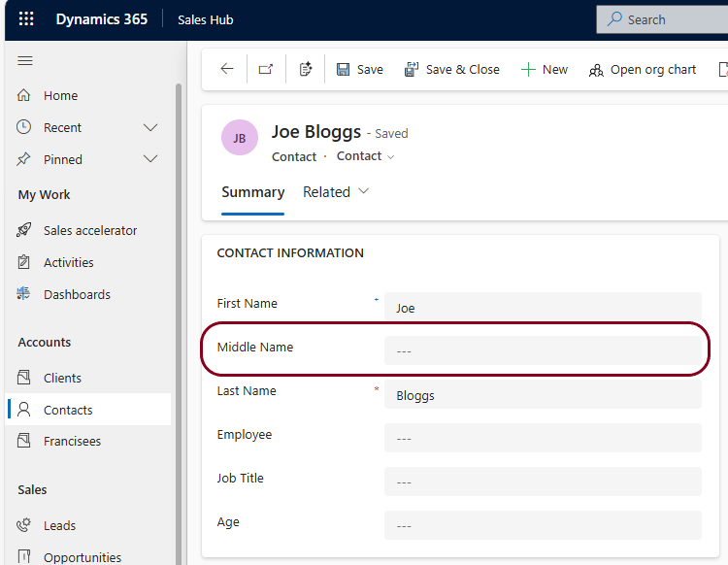Screen dimensions: 728x565
Task: Click the empty Age field
Action: 543,525
